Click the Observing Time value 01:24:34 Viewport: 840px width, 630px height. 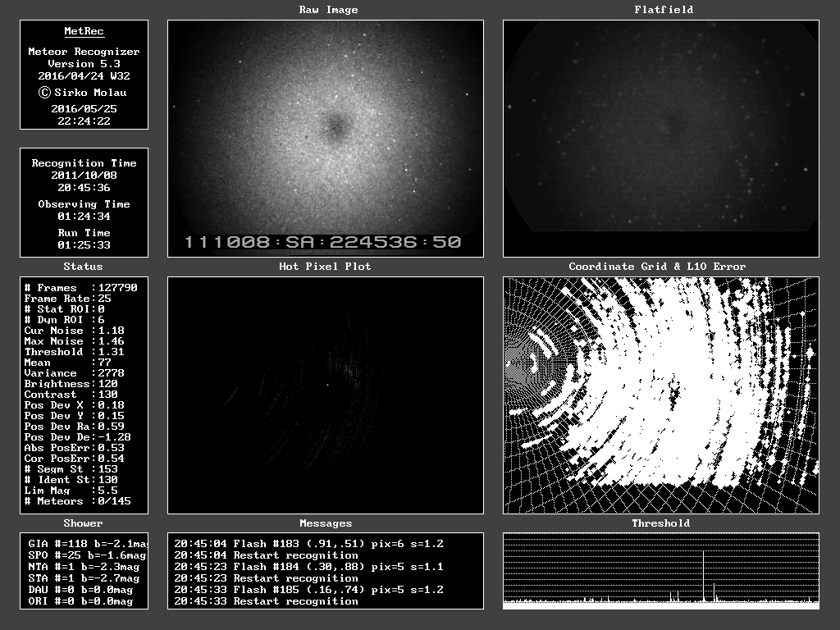84,217
